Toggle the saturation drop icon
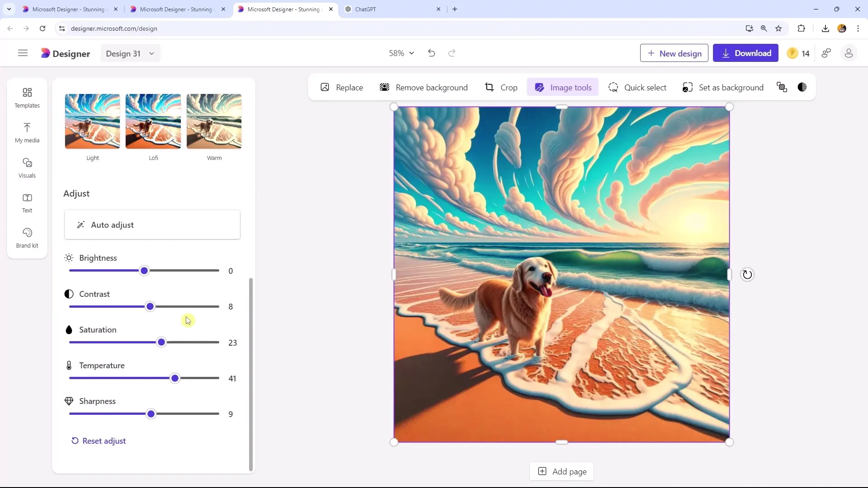 point(68,329)
